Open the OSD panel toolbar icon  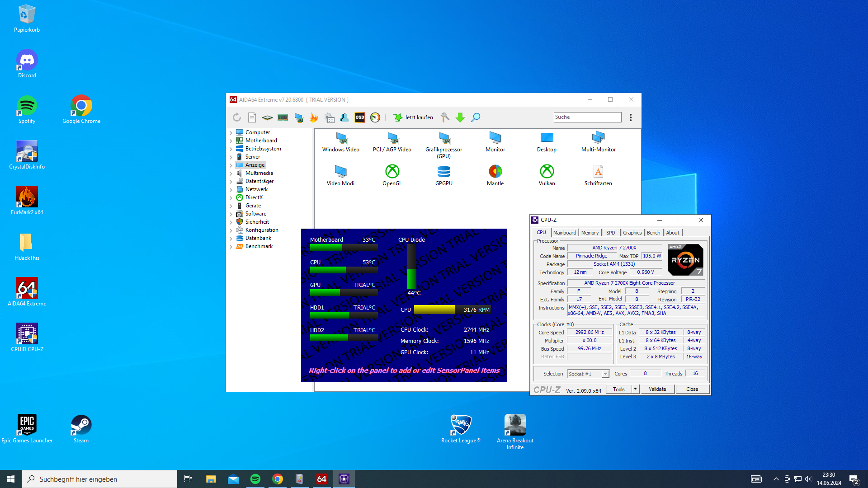pyautogui.click(x=360, y=117)
